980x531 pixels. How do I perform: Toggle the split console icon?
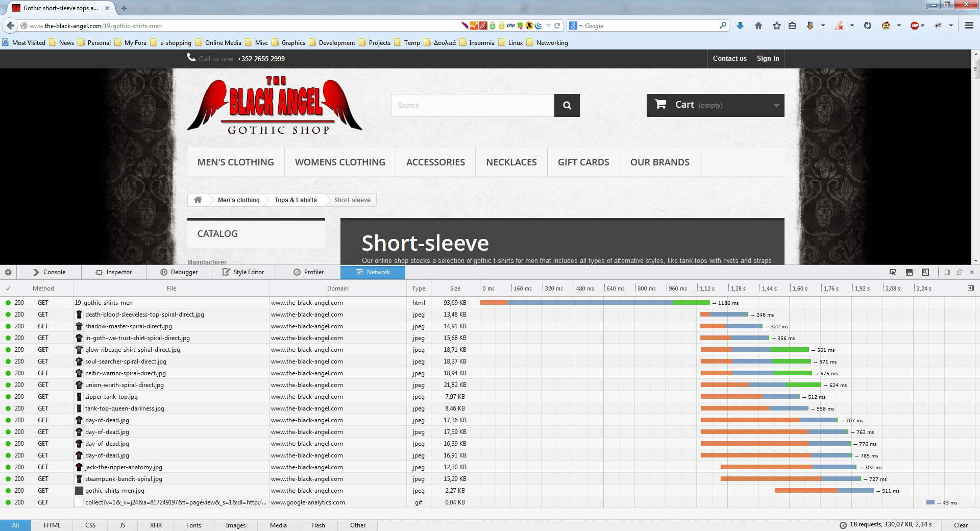(x=909, y=272)
